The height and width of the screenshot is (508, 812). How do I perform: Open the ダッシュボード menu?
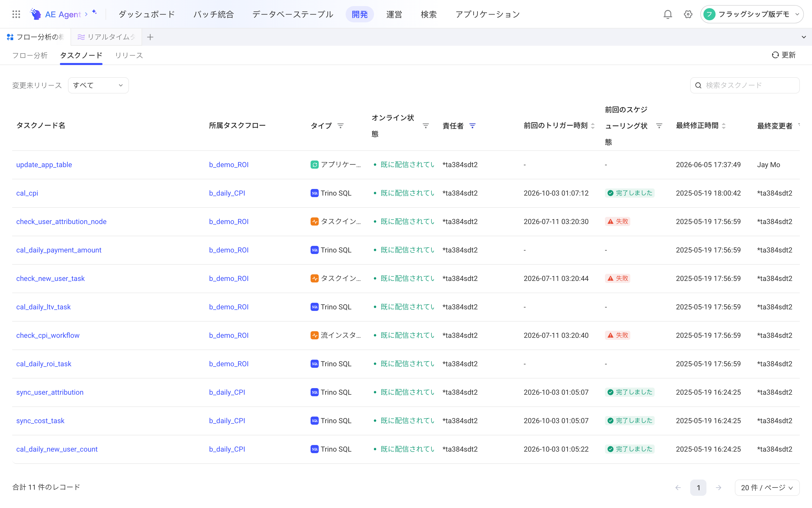[x=147, y=14]
